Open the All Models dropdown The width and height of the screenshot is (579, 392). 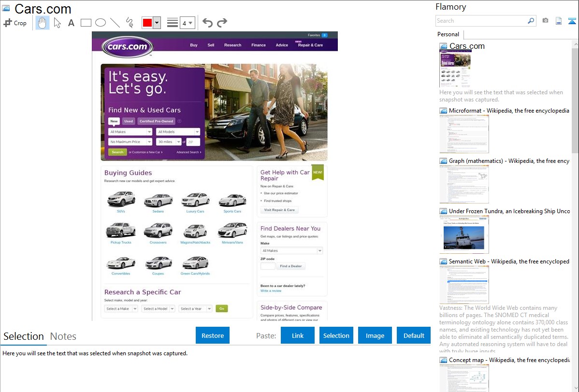[178, 132]
